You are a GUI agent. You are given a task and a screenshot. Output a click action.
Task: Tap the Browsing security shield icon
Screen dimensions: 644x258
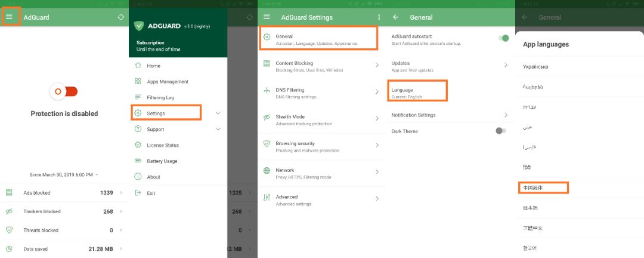(x=267, y=144)
